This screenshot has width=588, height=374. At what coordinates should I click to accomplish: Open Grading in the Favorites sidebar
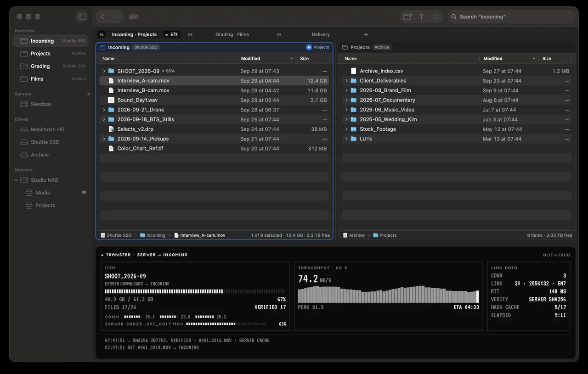click(51, 66)
